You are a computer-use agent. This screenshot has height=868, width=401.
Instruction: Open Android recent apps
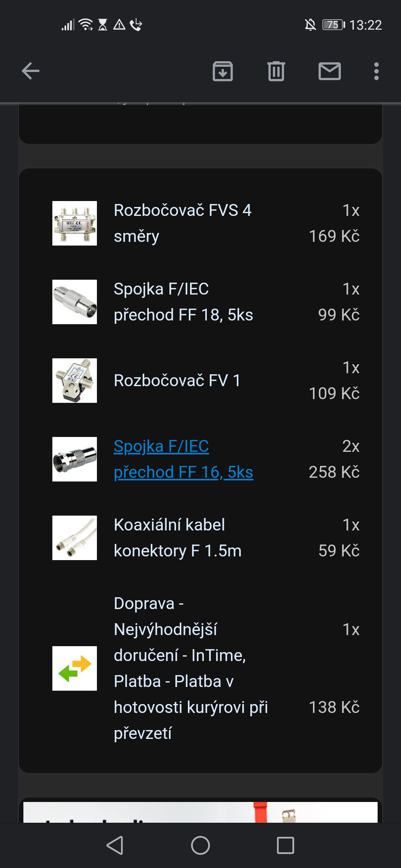(x=285, y=846)
